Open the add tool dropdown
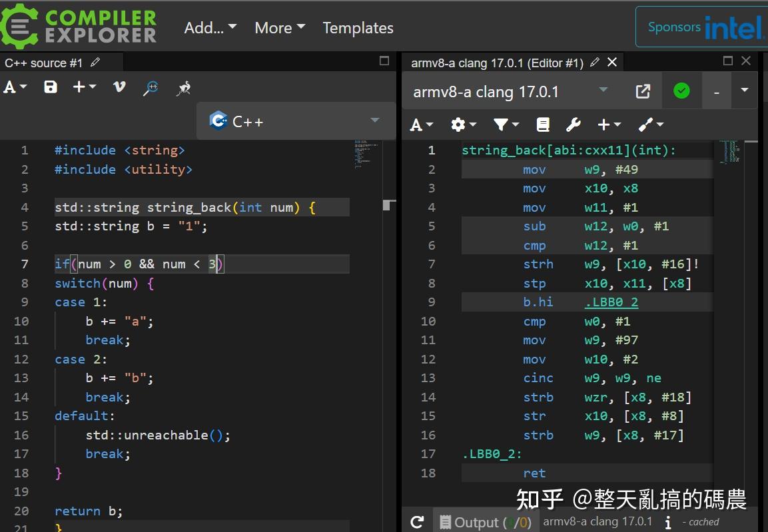Image resolution: width=768 pixels, height=532 pixels. click(x=651, y=125)
